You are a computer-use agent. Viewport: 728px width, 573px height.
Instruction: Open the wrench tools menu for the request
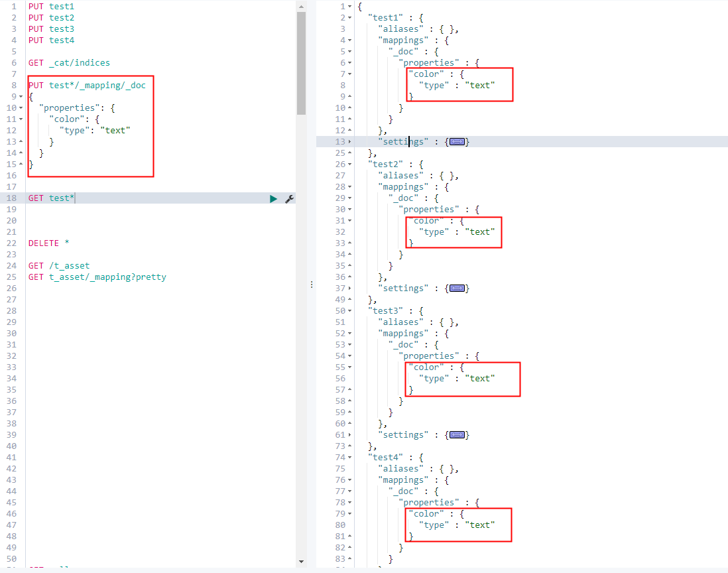pos(289,199)
